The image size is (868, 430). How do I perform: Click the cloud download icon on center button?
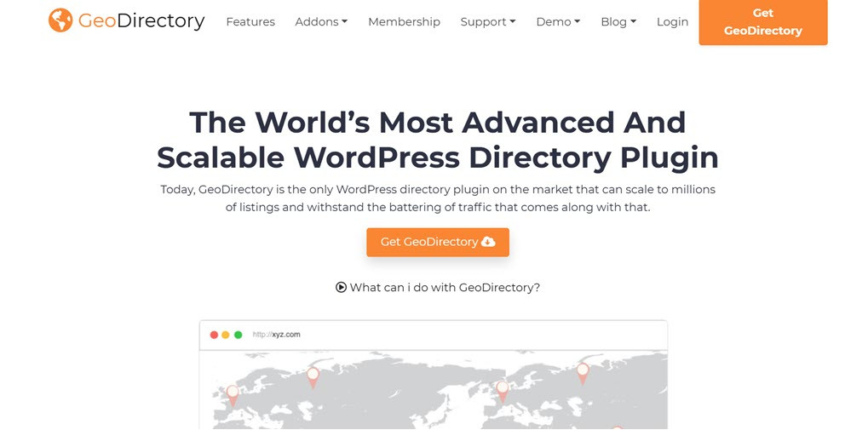point(488,242)
